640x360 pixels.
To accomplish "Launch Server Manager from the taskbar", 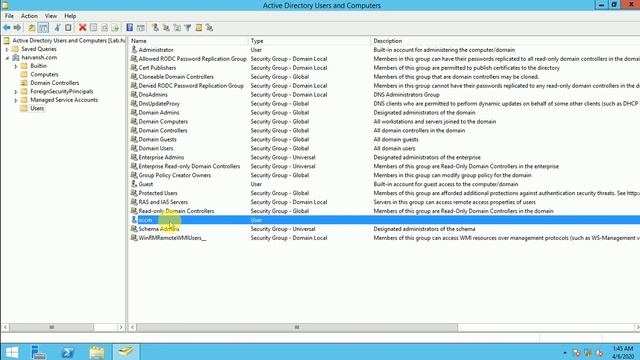I will [39, 352].
